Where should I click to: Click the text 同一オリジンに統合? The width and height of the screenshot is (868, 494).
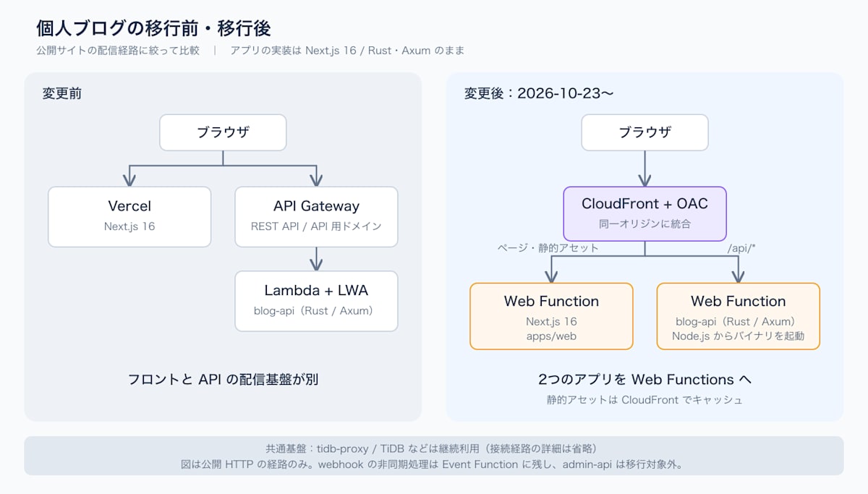pos(645,223)
